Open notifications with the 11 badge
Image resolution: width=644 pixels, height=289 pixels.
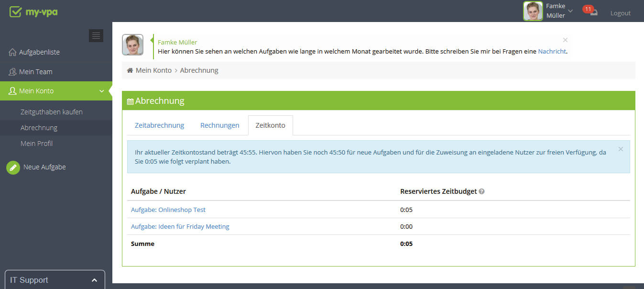click(590, 11)
